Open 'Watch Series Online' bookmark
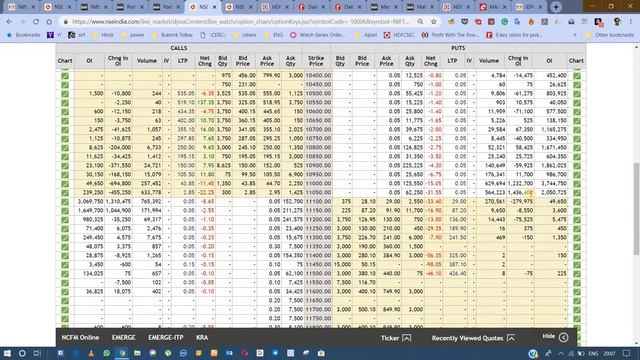640x360 pixels. (x=317, y=35)
